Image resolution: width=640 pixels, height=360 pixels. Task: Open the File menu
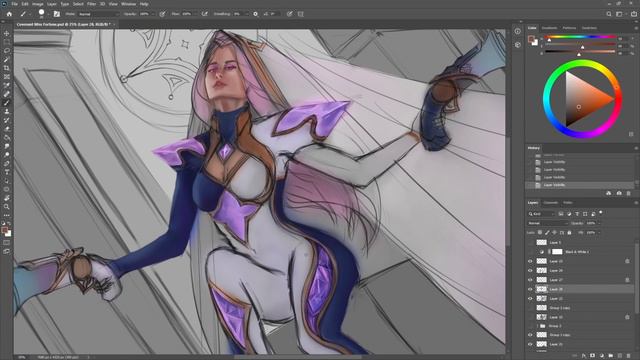pos(14,4)
